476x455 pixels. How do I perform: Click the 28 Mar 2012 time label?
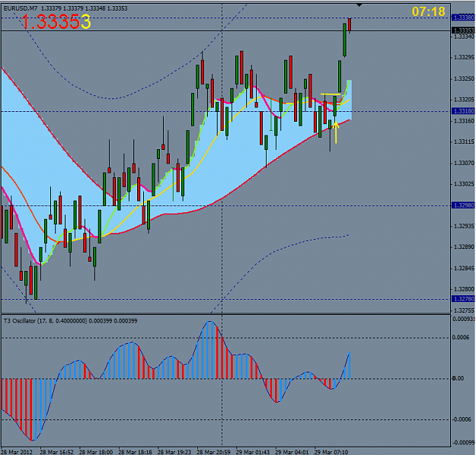17,452
